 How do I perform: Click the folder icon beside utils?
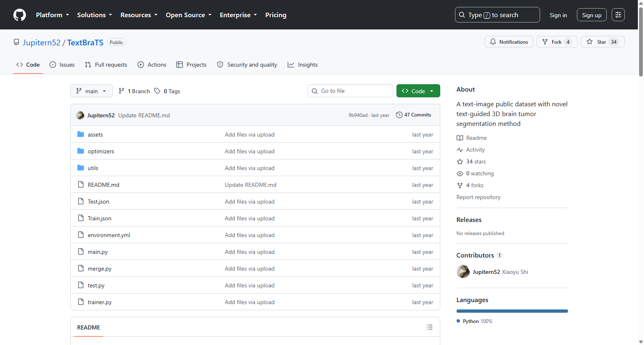coord(81,168)
